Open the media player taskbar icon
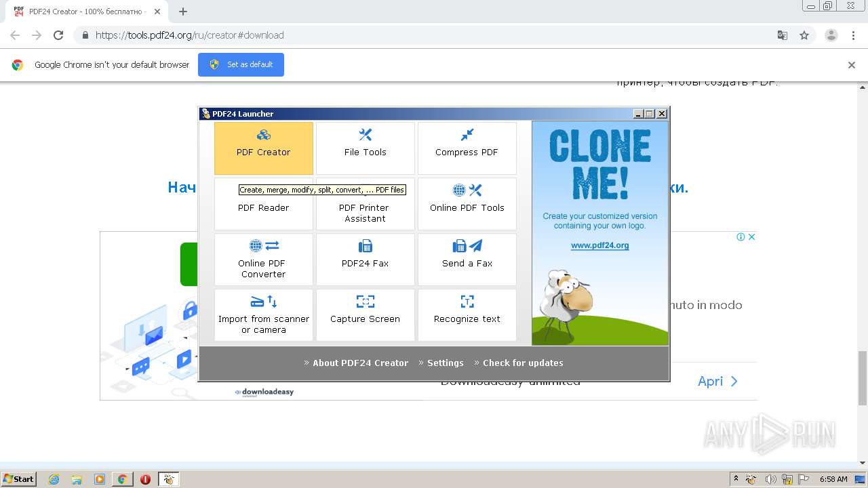The image size is (868, 488). click(100, 479)
